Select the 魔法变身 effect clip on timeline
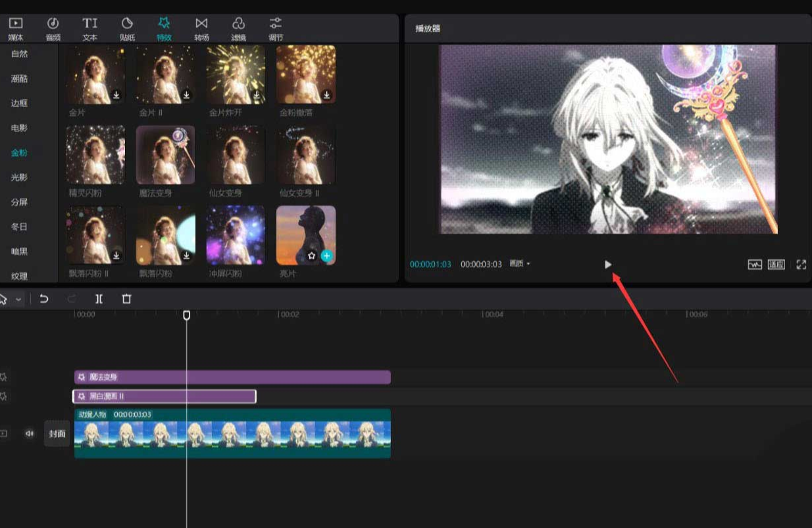This screenshot has width=812, height=528. tap(232, 377)
